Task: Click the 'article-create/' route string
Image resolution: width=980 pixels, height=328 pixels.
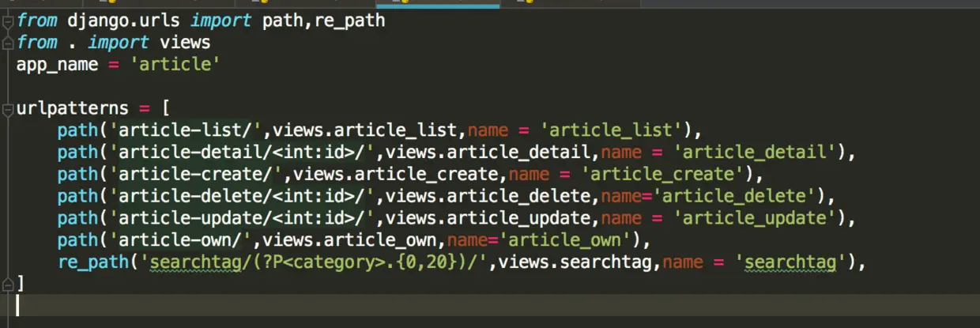Action: click(196, 174)
